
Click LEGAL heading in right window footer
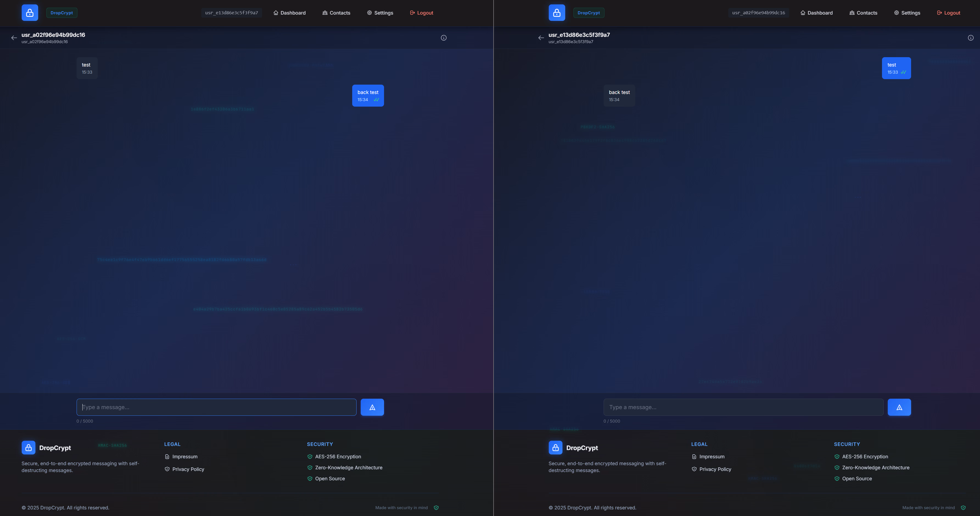pos(699,444)
